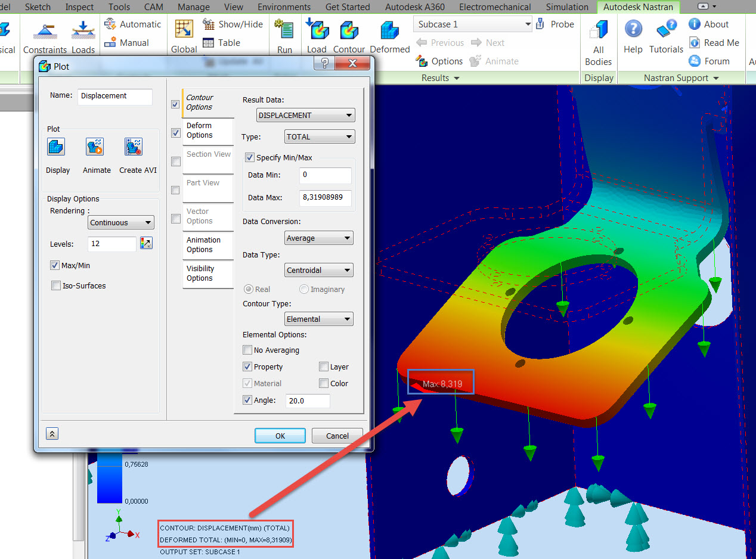Uncheck No Averaging under Elemental Options
756x559 pixels.
point(247,350)
